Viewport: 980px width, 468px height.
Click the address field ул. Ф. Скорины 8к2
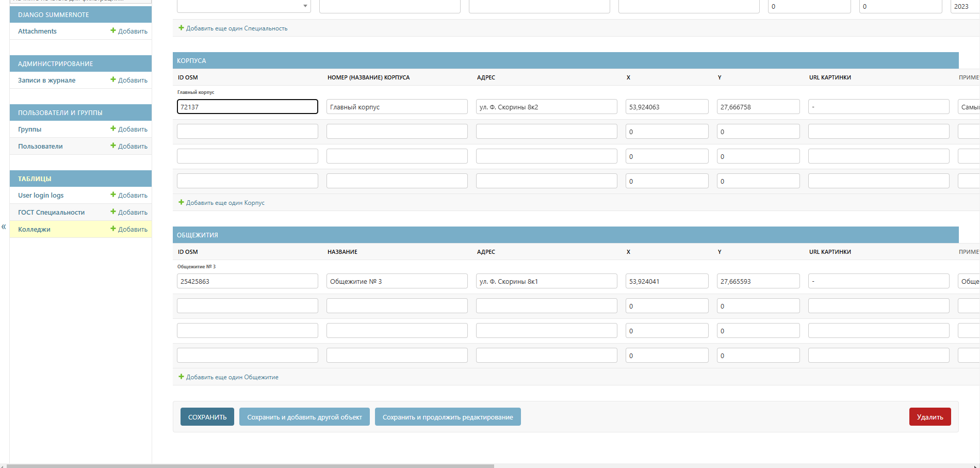[546, 107]
